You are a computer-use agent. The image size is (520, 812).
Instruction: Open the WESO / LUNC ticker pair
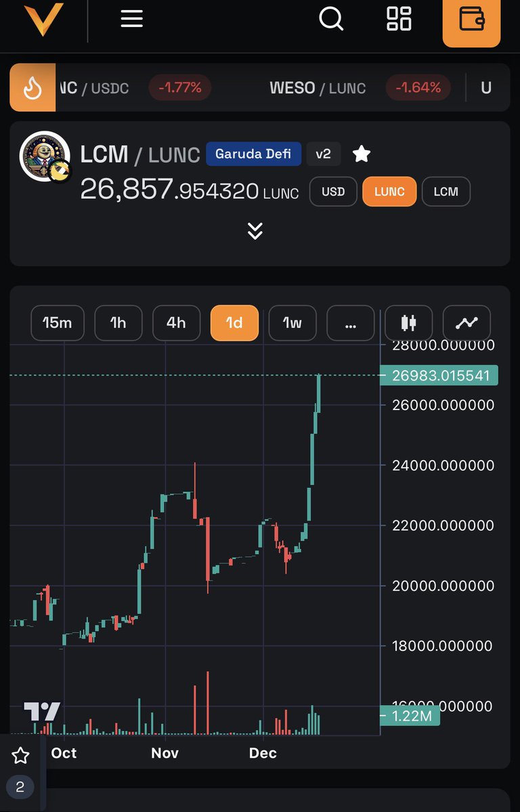(318, 87)
